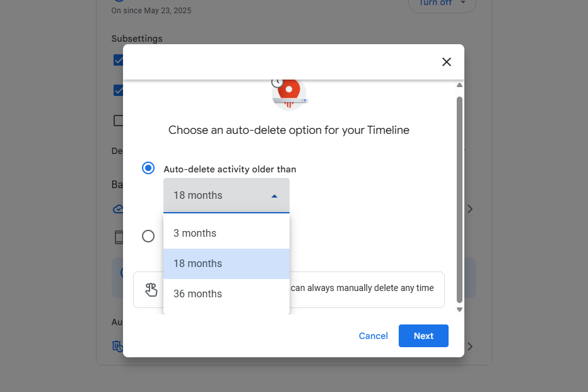The image size is (588, 392).
Task: Expand the backup row's right chevron
Action: tap(470, 209)
